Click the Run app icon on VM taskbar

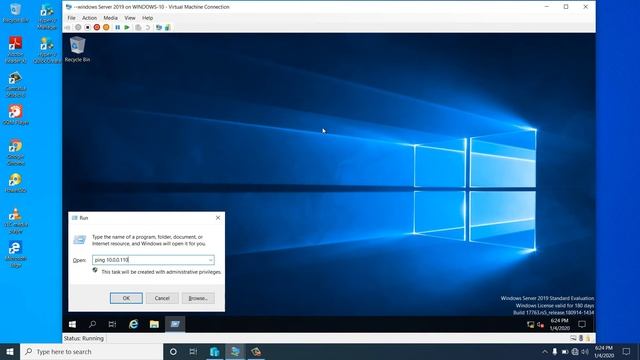point(175,324)
